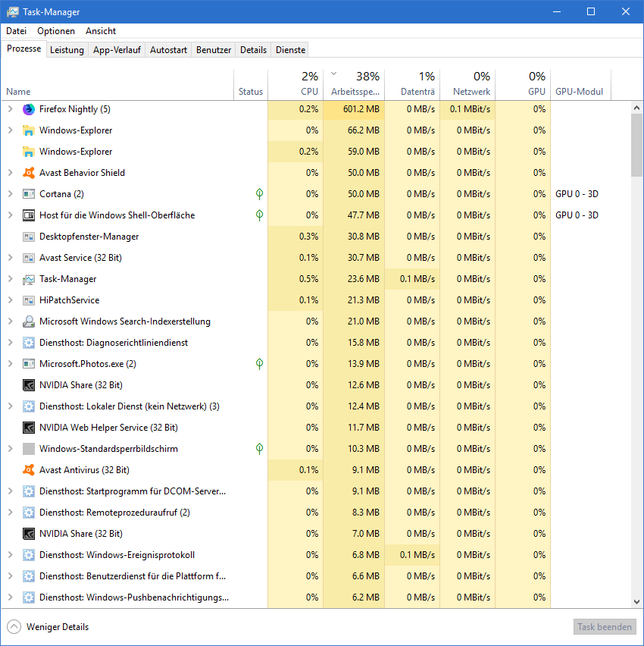Click Windows-Standardsperrbildschirm green leaf status icon
Screen dimensions: 644x646
coord(259,448)
